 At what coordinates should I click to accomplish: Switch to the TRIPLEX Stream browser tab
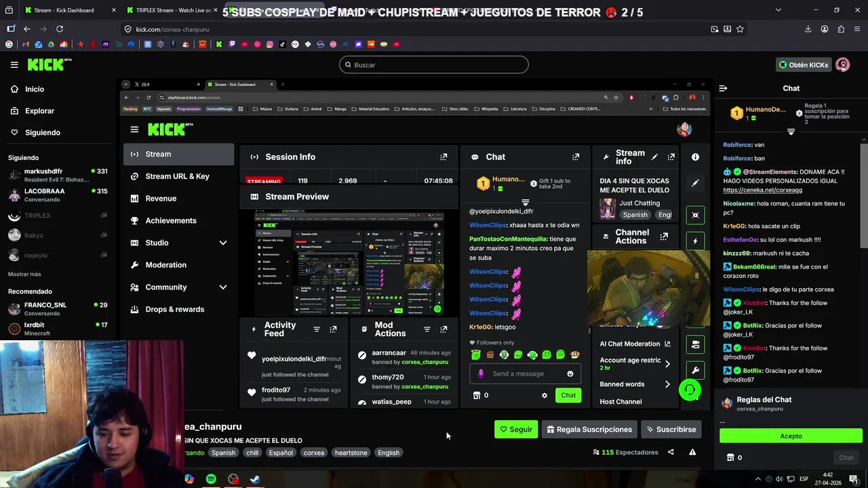click(172, 10)
